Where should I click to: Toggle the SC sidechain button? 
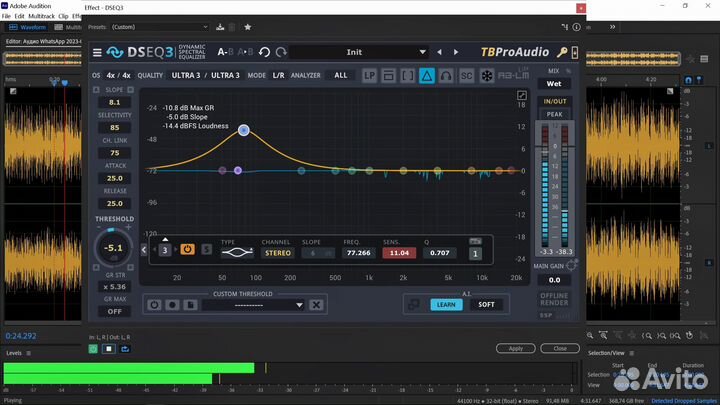(466, 75)
